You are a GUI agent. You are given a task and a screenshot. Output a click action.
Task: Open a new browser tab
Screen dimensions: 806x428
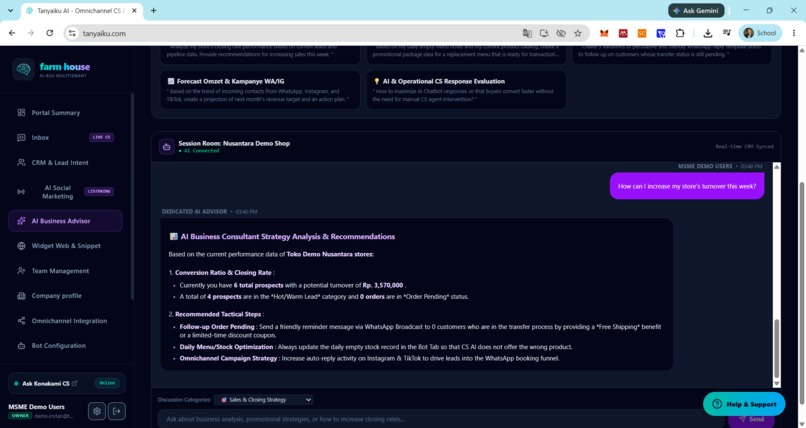[153, 10]
